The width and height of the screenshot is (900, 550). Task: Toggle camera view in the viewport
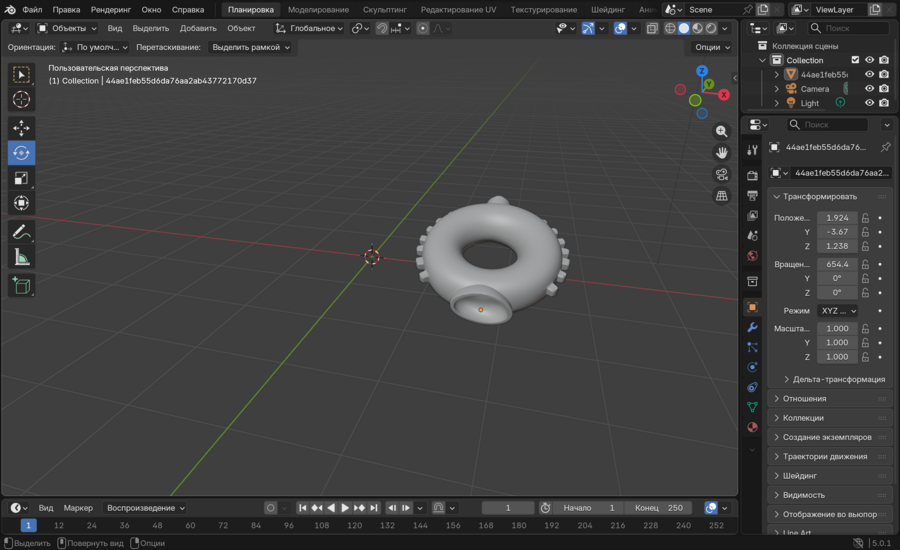pyautogui.click(x=721, y=174)
